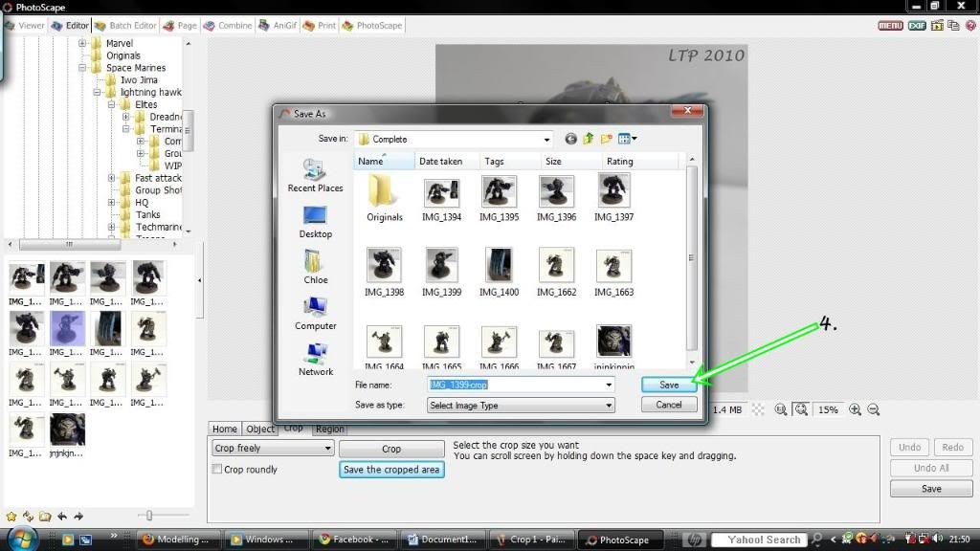Open the Chloe user folder shortcut
The image size is (980, 551).
(315, 268)
